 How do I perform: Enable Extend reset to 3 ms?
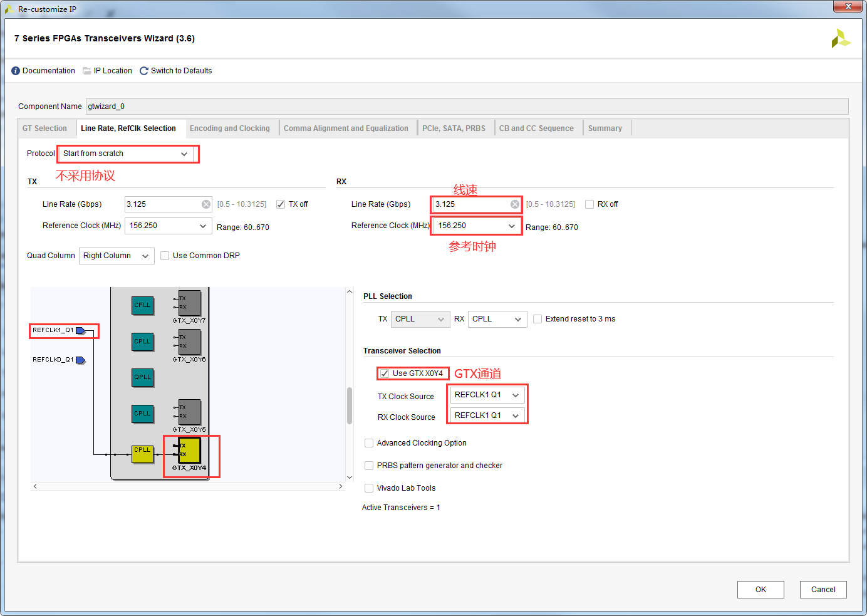(537, 319)
